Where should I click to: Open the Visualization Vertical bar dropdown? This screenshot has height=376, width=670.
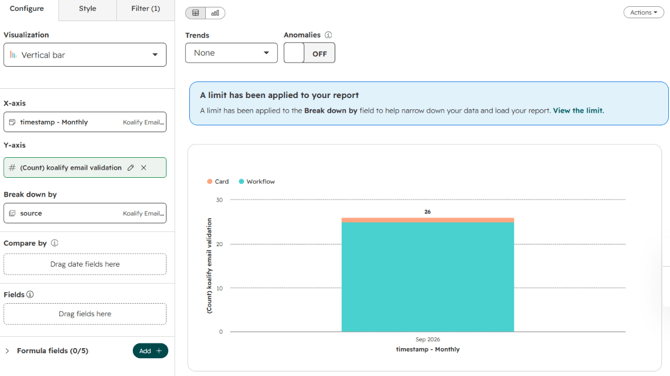point(85,55)
